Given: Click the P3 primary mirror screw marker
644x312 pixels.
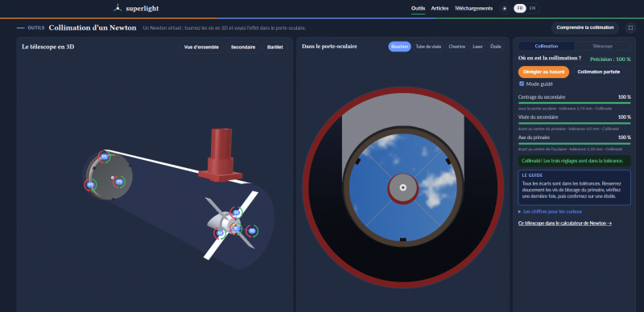Looking at the screenshot, I should 119,182.
